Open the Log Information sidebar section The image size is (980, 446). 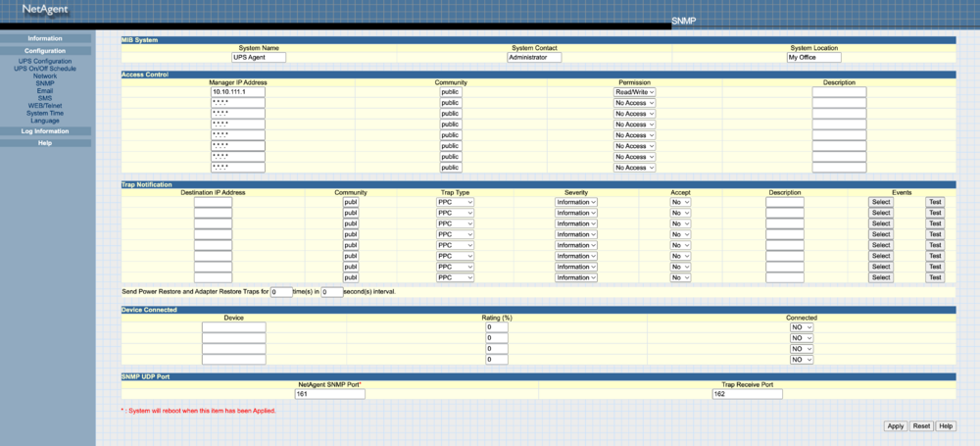45,131
